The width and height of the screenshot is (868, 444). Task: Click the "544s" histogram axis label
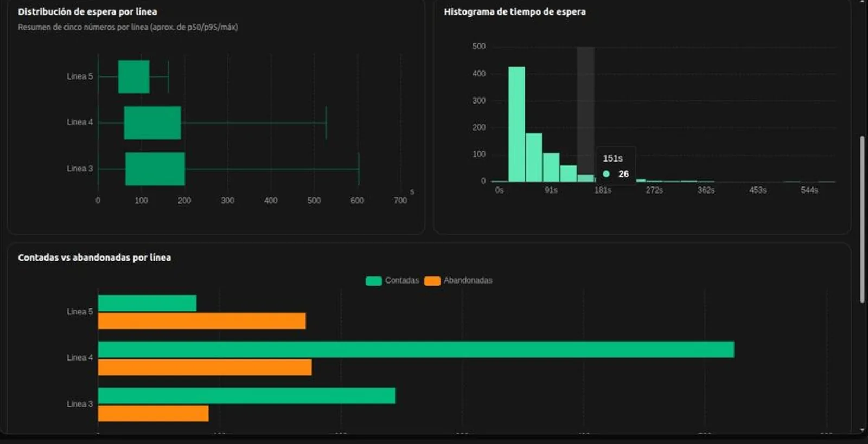pos(809,190)
